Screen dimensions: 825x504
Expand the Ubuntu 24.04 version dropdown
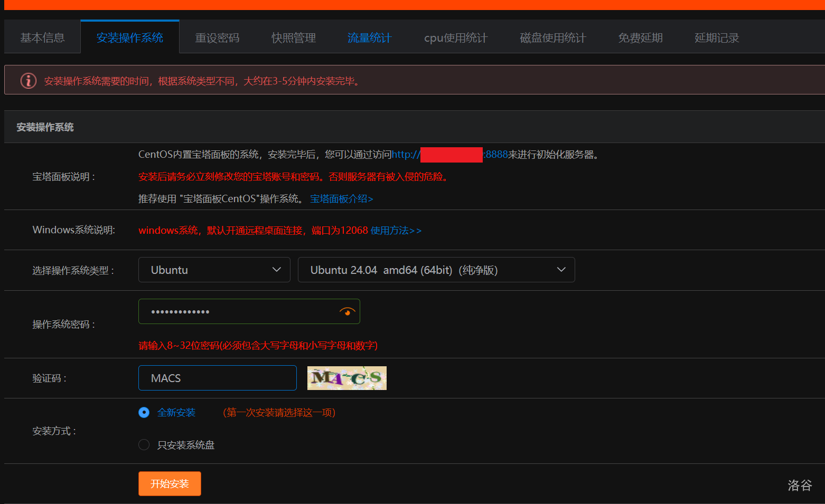[436, 270]
